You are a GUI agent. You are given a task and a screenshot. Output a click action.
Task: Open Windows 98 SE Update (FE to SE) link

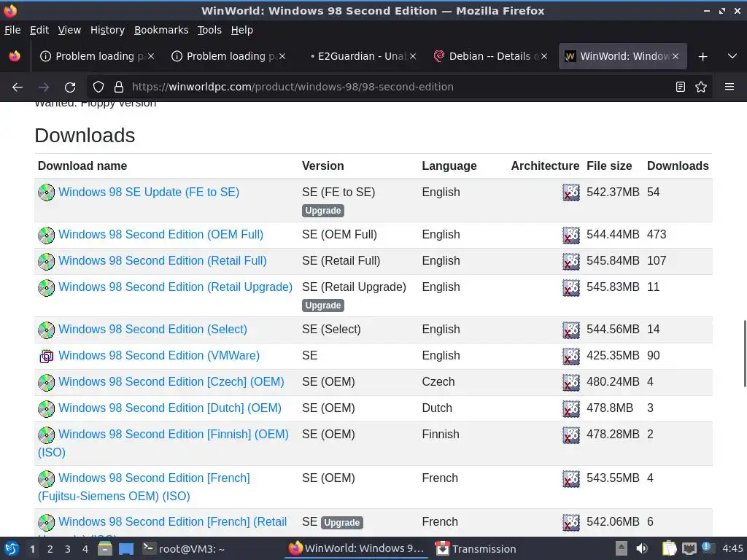point(149,192)
